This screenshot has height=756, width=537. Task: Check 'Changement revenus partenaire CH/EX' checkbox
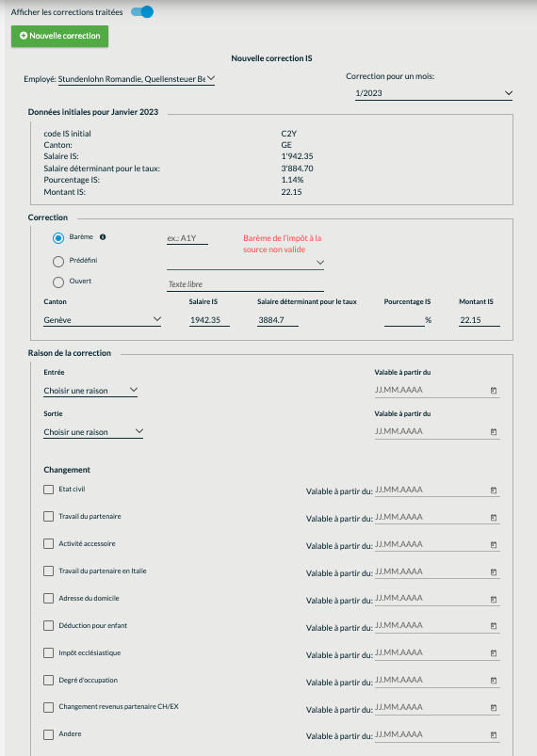pos(48,707)
